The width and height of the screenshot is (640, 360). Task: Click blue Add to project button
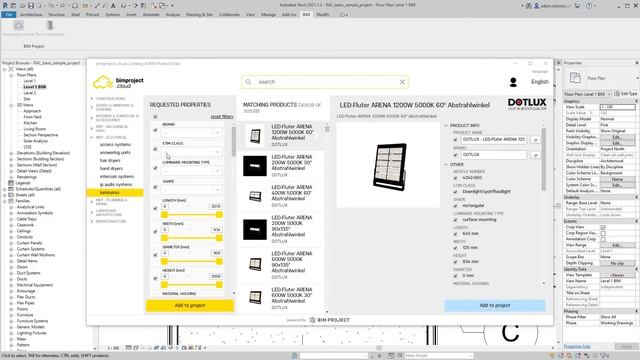coord(495,305)
